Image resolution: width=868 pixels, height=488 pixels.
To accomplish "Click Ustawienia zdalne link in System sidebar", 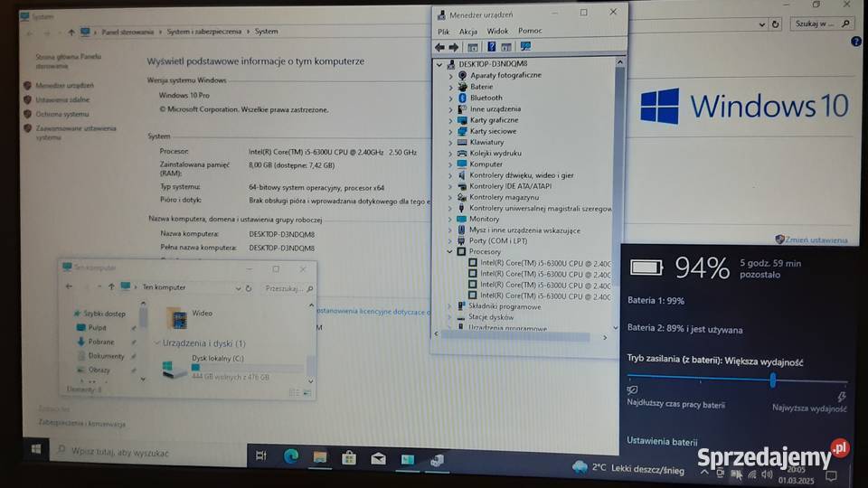I will point(62,100).
